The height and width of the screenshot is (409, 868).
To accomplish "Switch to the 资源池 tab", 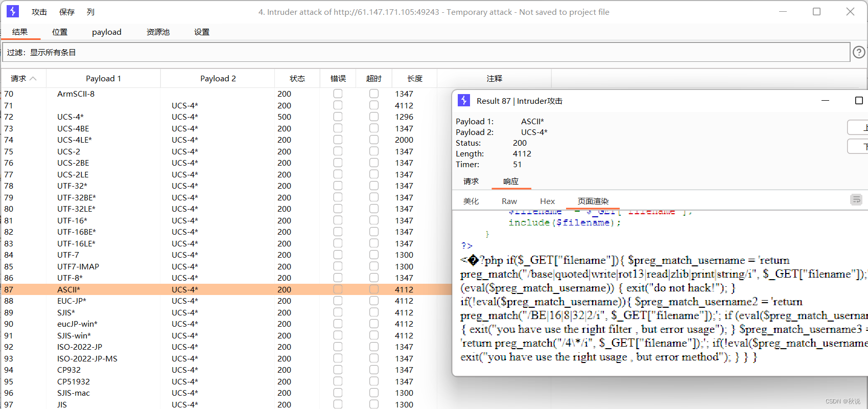I will click(x=158, y=32).
